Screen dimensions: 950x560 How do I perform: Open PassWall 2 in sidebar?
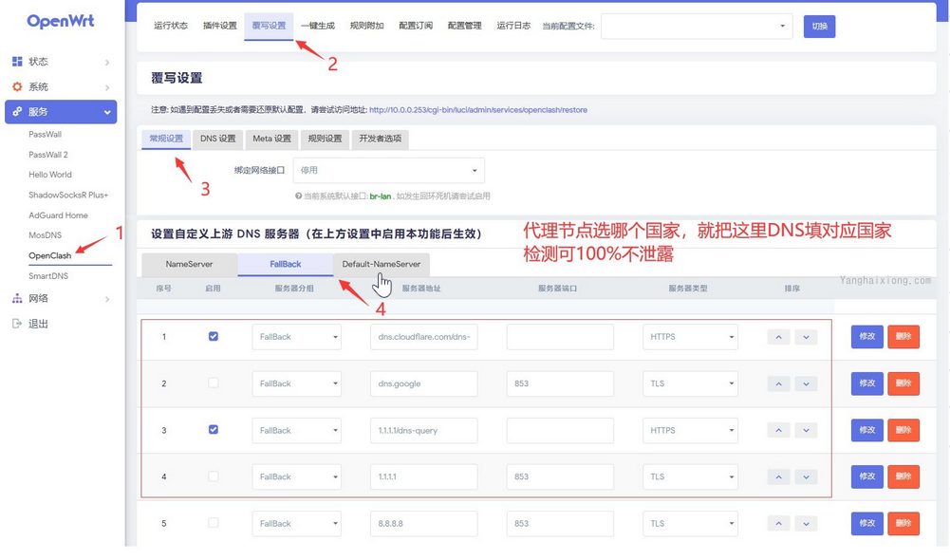[48, 155]
